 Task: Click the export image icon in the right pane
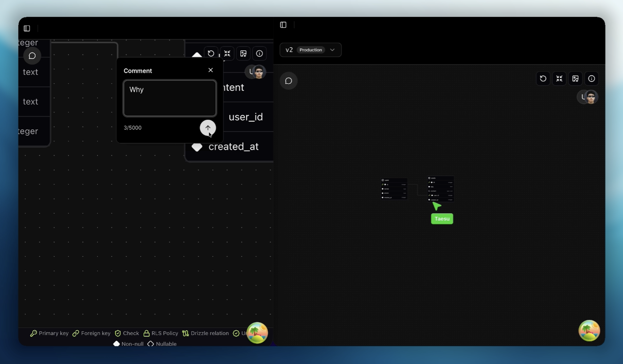[x=575, y=79]
